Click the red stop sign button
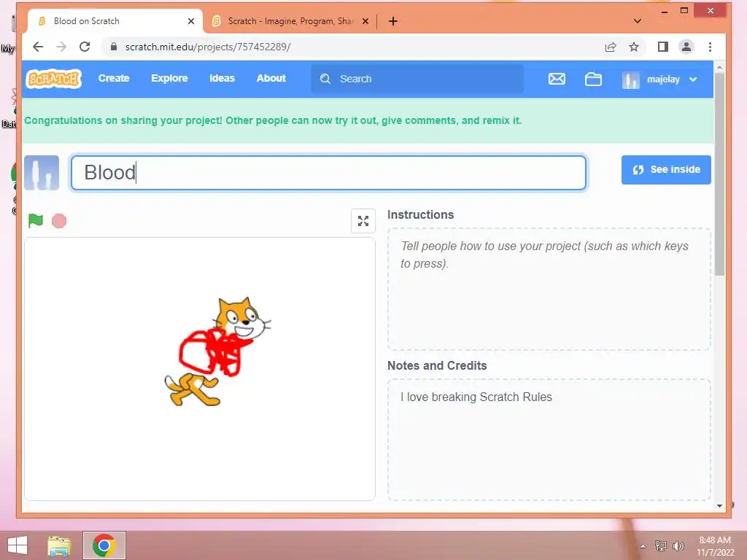The height and width of the screenshot is (560, 747). click(x=59, y=221)
